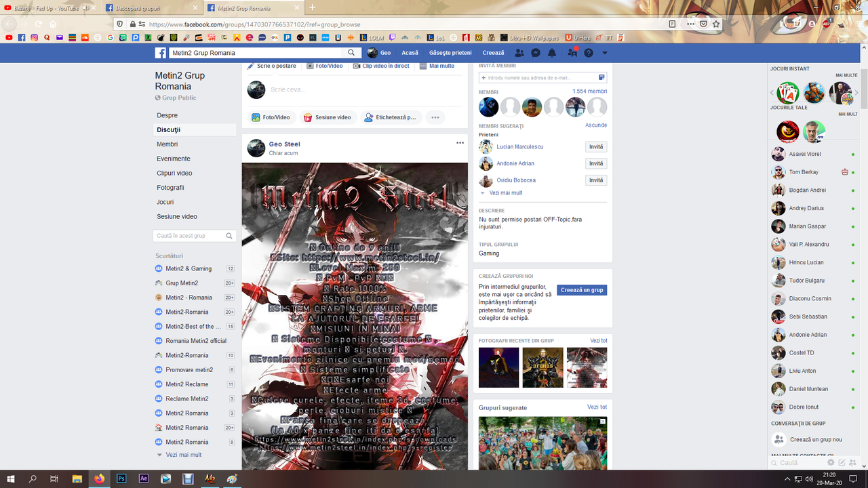Image resolution: width=868 pixels, height=488 pixels.
Task: Click the Firefox home button
Action: pos(52,24)
